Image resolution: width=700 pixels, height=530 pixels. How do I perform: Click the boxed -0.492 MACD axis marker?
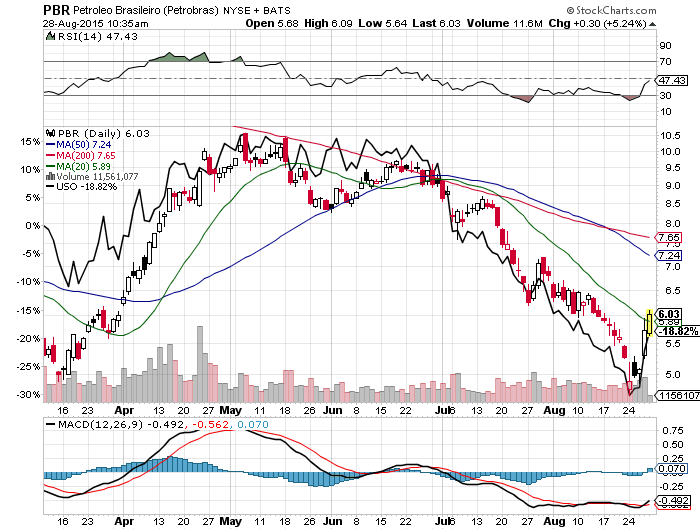672,501
